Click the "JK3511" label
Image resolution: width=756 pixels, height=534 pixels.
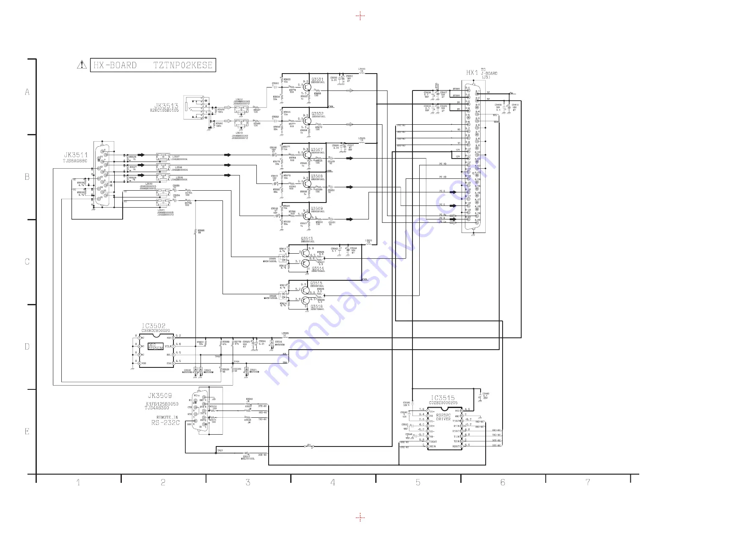pyautogui.click(x=76, y=155)
